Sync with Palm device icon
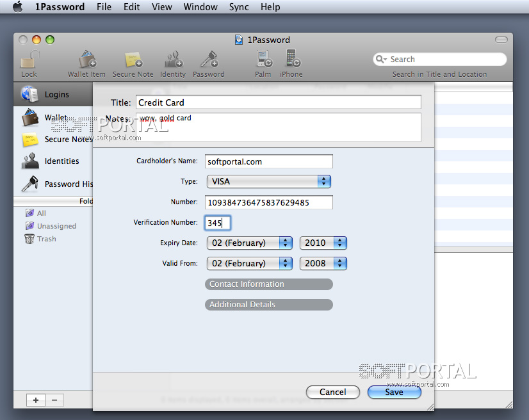 point(263,59)
